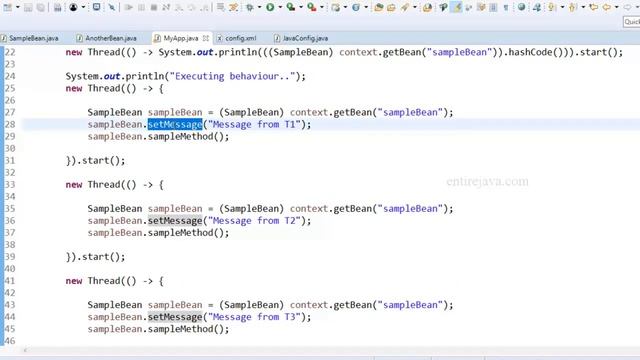
Task: Click the Debug bug icon
Action: 249,7
